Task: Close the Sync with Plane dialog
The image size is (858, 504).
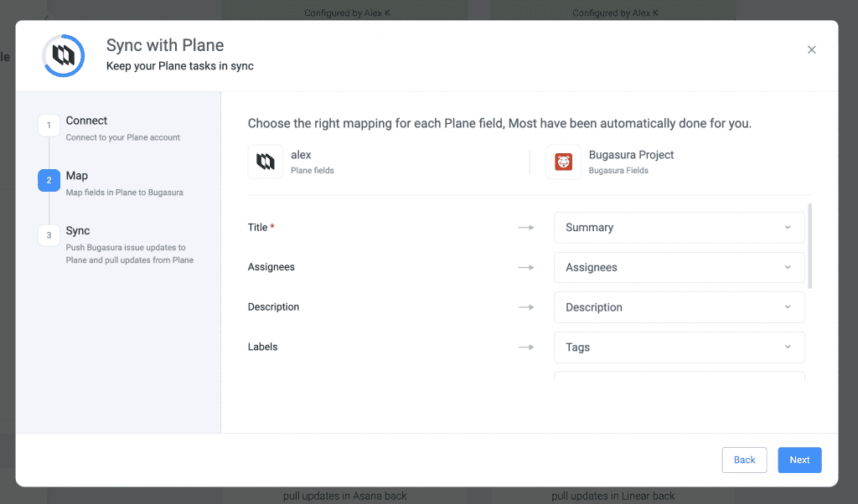Action: tap(811, 49)
